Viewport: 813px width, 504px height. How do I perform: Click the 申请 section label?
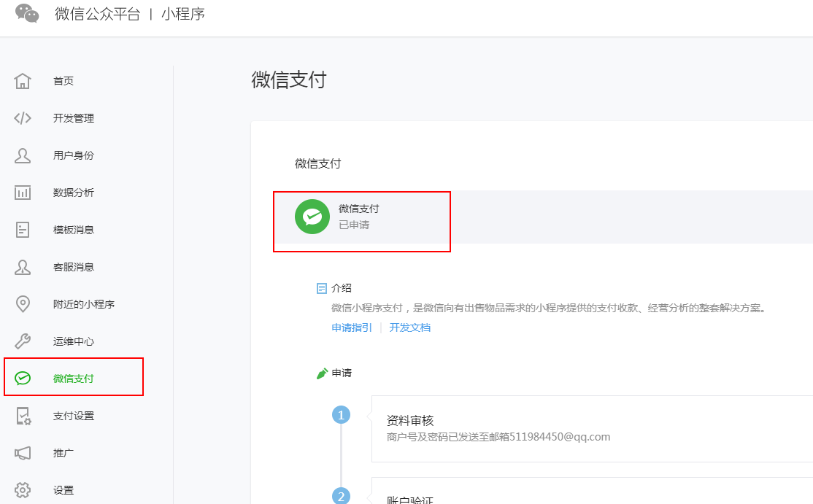coord(342,373)
